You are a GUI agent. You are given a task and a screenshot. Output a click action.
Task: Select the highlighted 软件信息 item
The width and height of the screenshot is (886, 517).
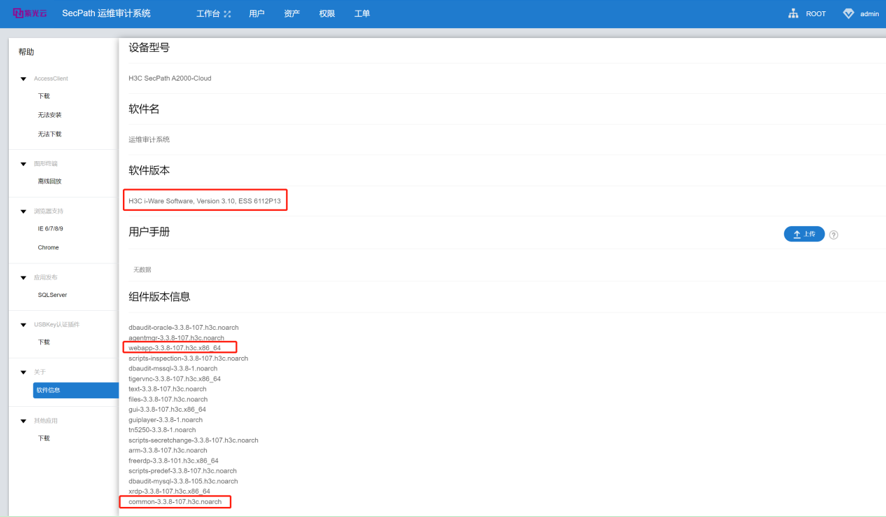pyautogui.click(x=76, y=390)
